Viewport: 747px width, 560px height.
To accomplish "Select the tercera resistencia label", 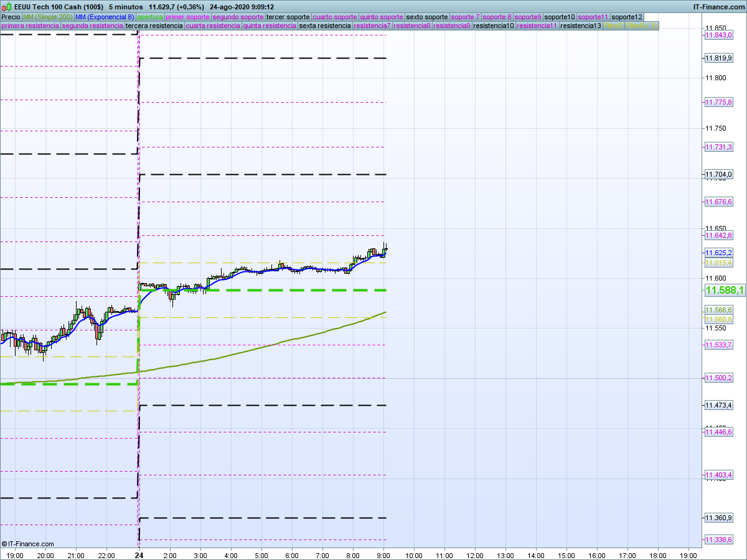I will (x=154, y=26).
